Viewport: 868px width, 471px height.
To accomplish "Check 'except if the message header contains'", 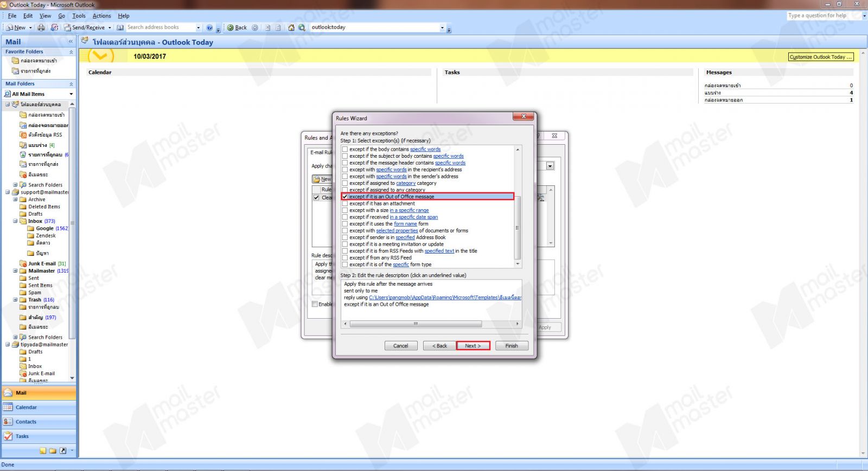I will pos(344,163).
